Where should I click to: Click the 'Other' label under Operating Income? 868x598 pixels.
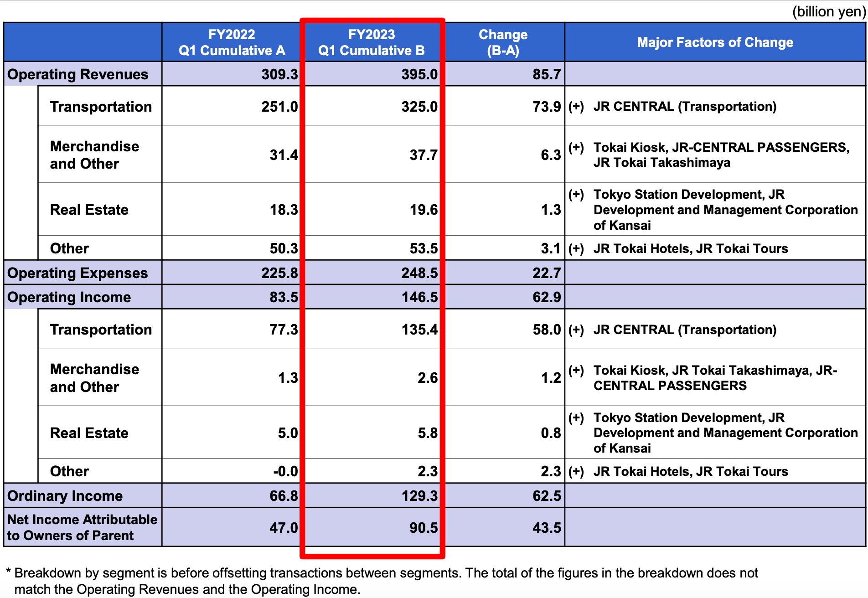(69, 471)
